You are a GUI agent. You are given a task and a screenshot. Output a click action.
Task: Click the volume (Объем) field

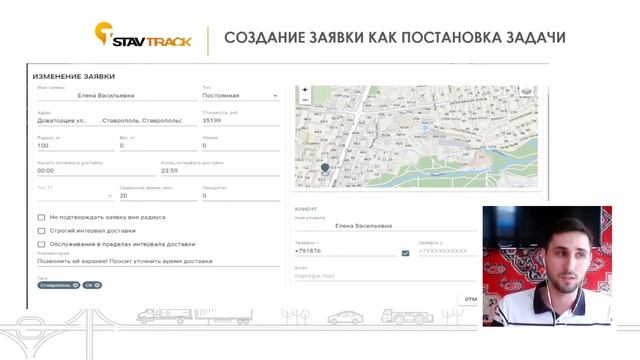click(x=241, y=146)
